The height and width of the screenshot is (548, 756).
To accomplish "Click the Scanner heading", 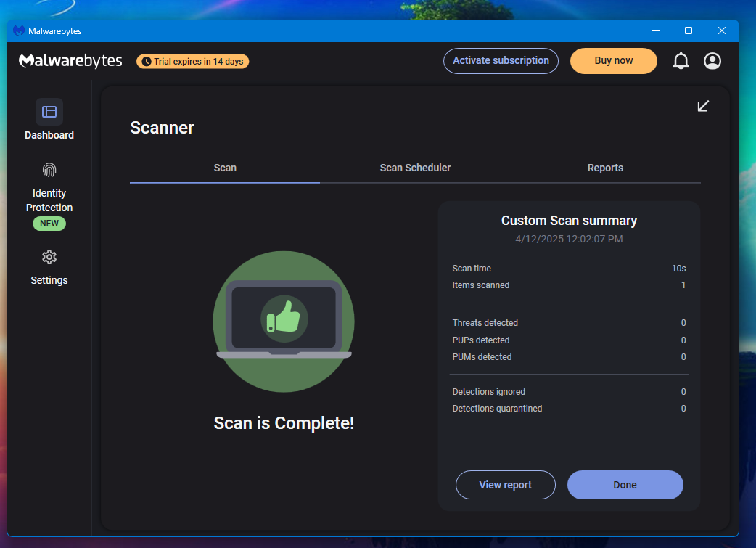I will click(x=162, y=128).
